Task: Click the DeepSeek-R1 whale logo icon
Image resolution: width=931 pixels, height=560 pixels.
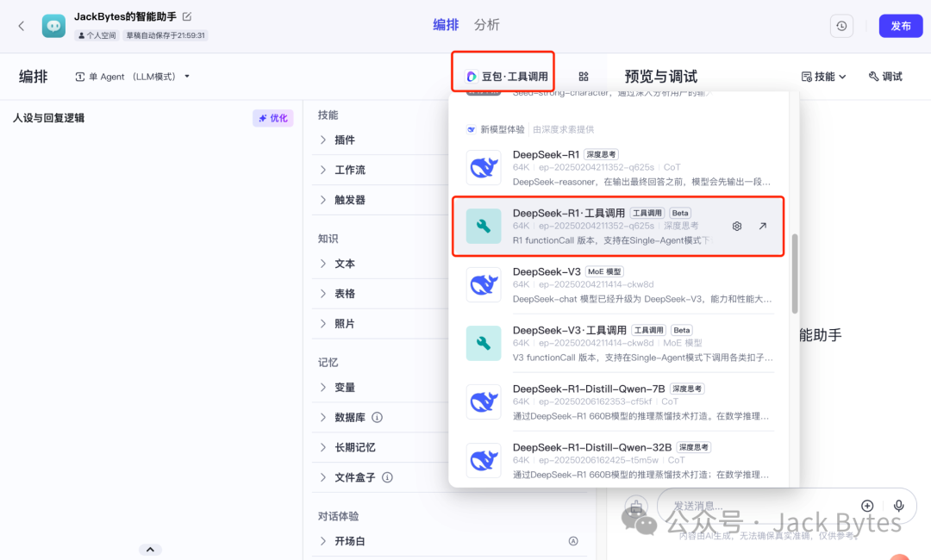Action: [x=484, y=168]
